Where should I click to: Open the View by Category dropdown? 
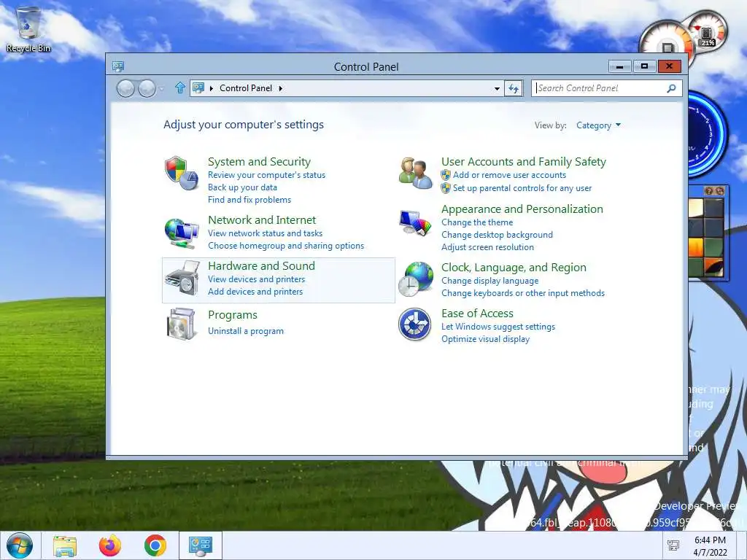click(598, 125)
